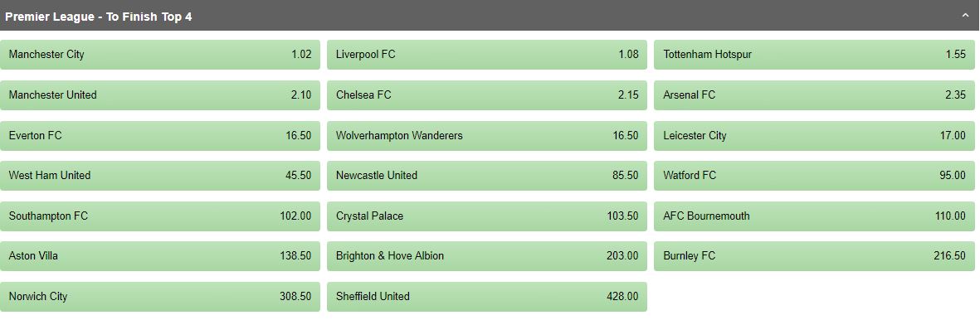Screen dimensions: 980x320
Task: Collapse the Premier League Top 4 section
Action: click(x=965, y=17)
